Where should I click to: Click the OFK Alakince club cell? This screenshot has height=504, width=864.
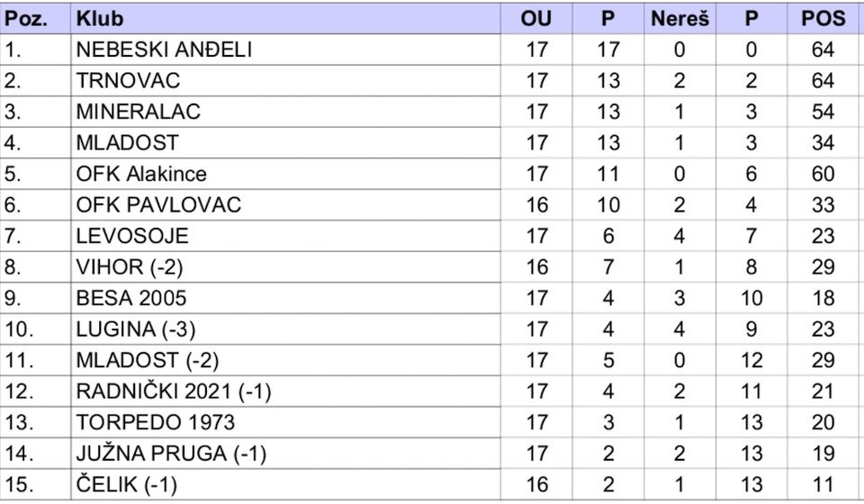click(x=285, y=174)
